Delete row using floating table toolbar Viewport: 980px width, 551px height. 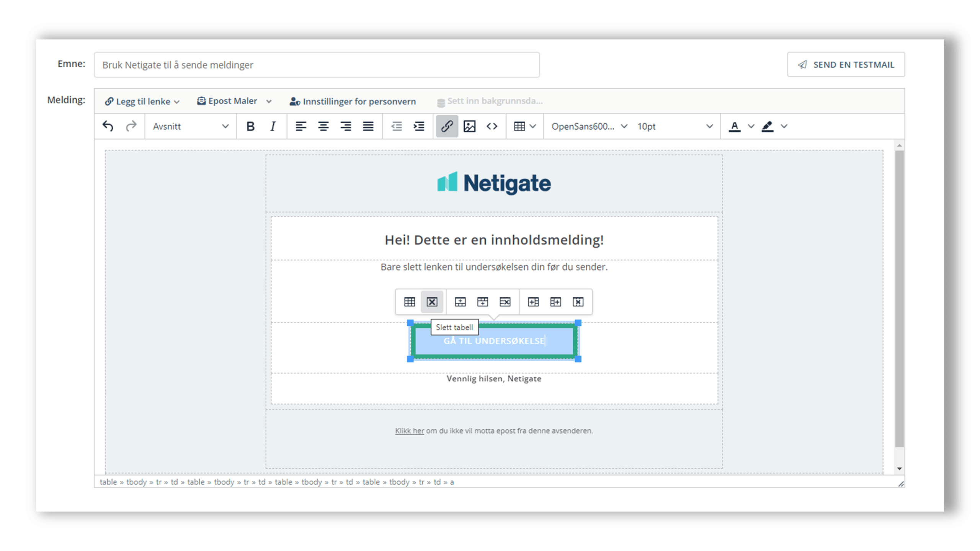pyautogui.click(x=505, y=302)
